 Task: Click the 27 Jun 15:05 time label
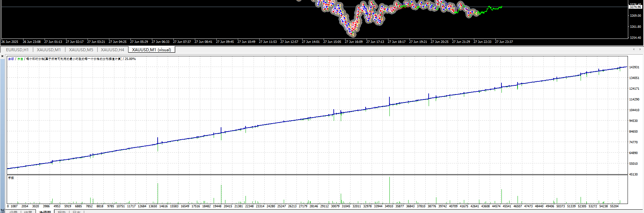(x=332, y=42)
